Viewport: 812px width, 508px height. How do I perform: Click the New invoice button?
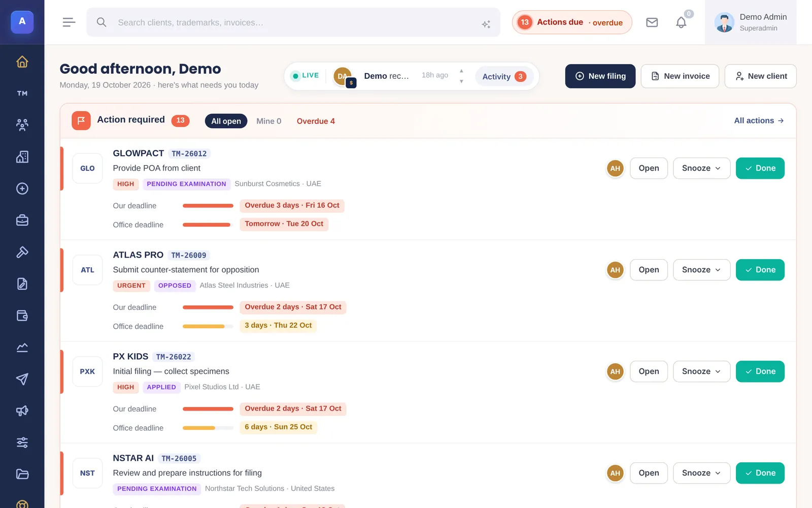coord(680,76)
